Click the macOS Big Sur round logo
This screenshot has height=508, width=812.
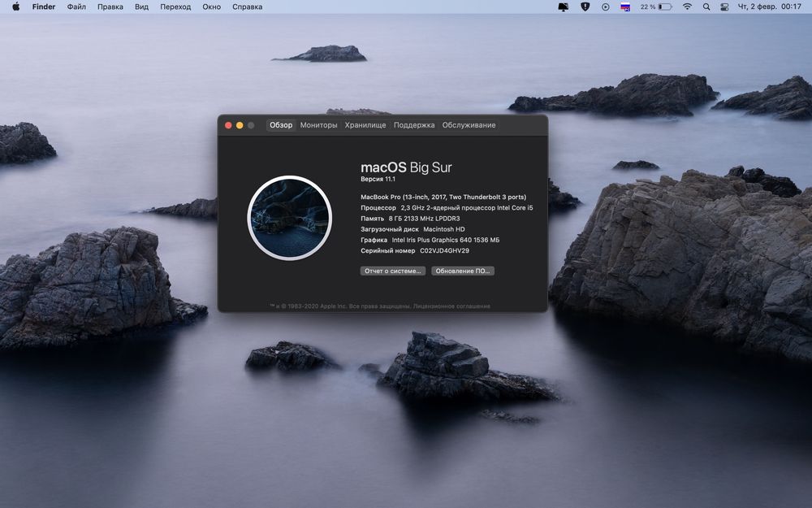289,218
